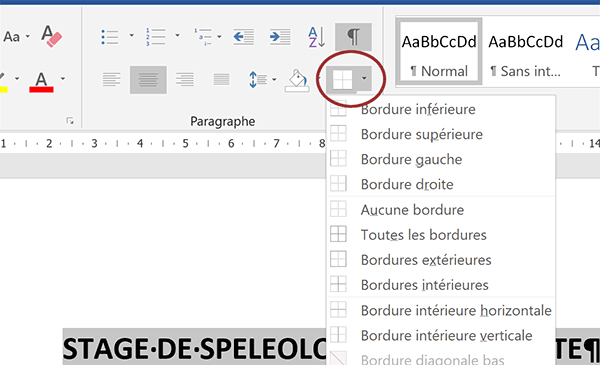Click the horizontal ruler at mark 5

tap(186, 143)
